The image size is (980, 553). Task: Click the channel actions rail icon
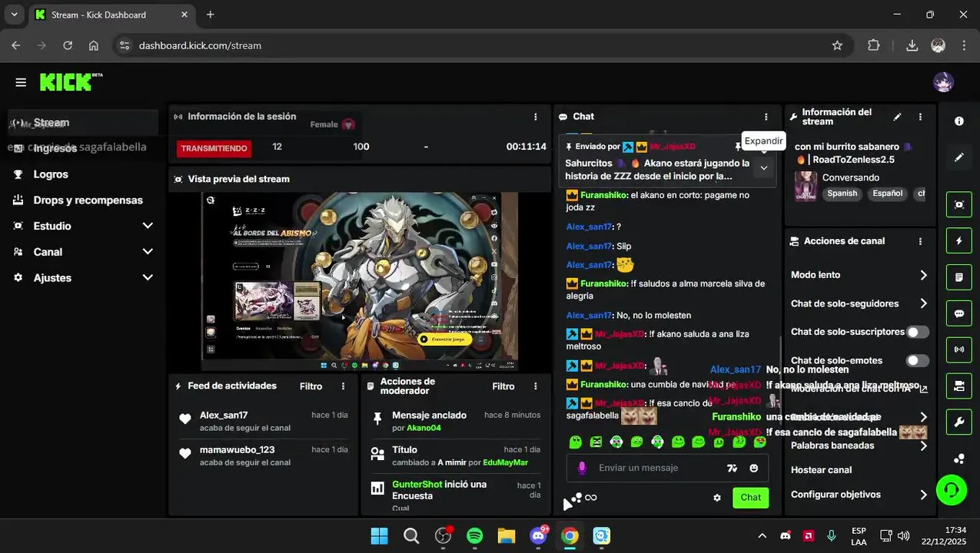[959, 386]
